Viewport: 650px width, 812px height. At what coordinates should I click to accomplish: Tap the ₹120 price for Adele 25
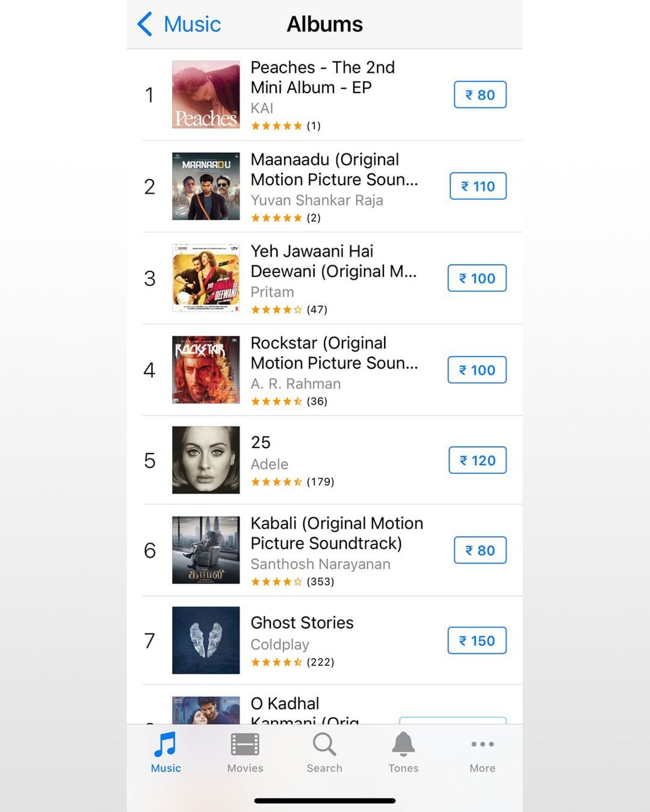click(477, 461)
